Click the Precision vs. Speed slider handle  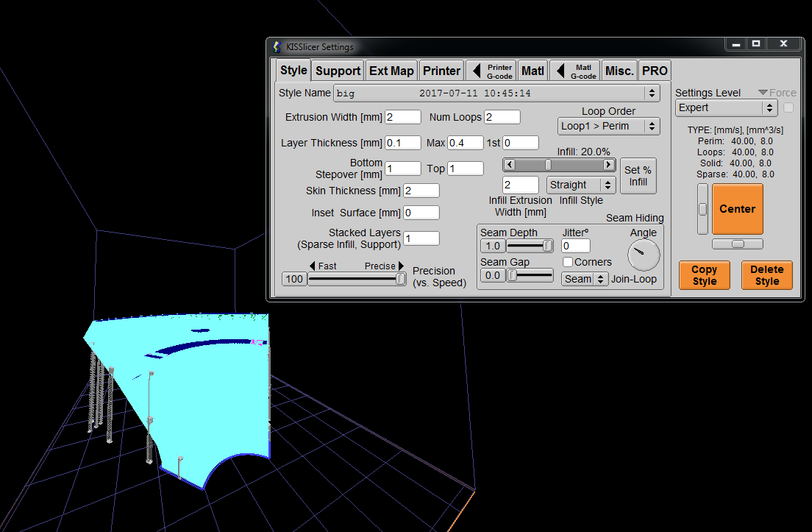point(400,279)
